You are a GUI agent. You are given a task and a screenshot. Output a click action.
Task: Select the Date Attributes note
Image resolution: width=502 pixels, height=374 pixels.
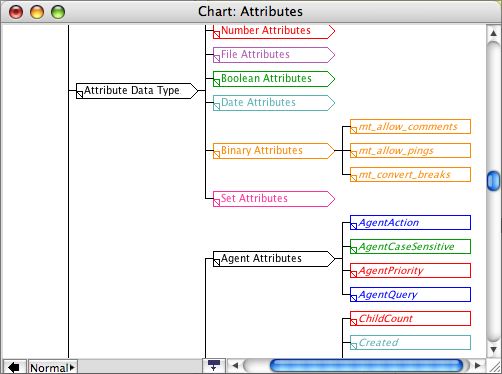click(274, 103)
